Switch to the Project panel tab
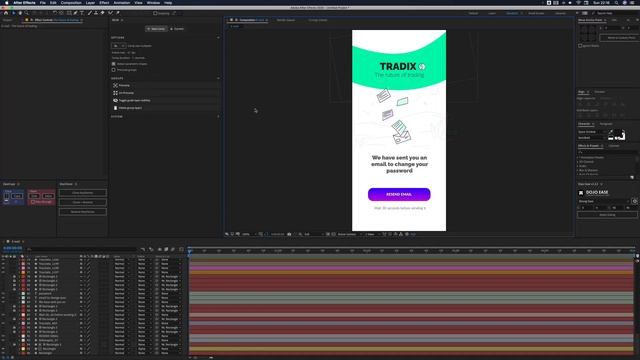Screen dimensions: 640x360 (x=8, y=20)
